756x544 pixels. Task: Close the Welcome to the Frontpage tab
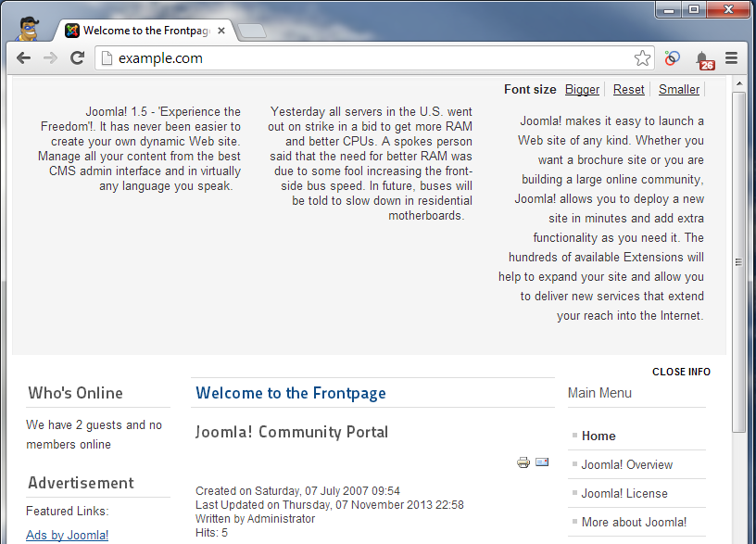[x=221, y=31]
